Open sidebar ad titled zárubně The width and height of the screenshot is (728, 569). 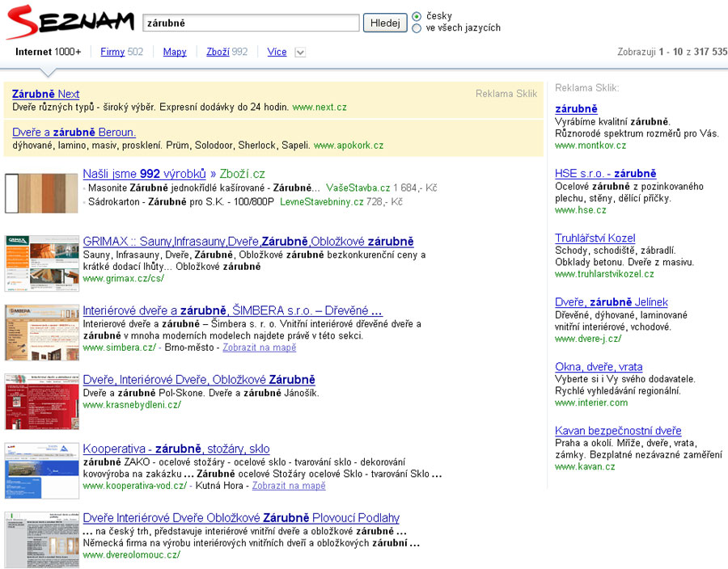tap(576, 109)
